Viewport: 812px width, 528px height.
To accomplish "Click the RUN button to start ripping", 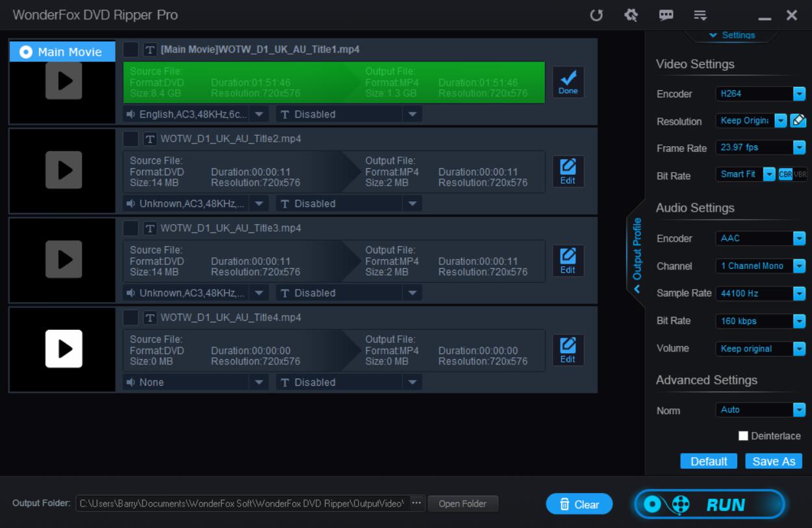I will (709, 505).
